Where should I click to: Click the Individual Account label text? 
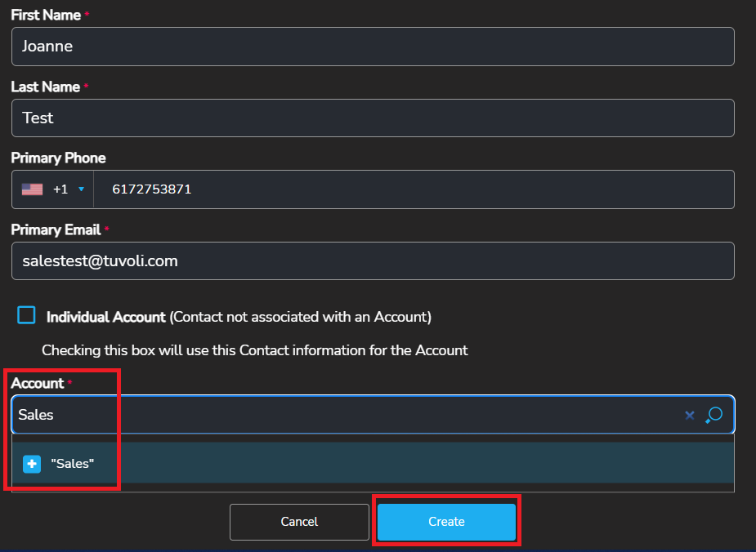click(106, 317)
